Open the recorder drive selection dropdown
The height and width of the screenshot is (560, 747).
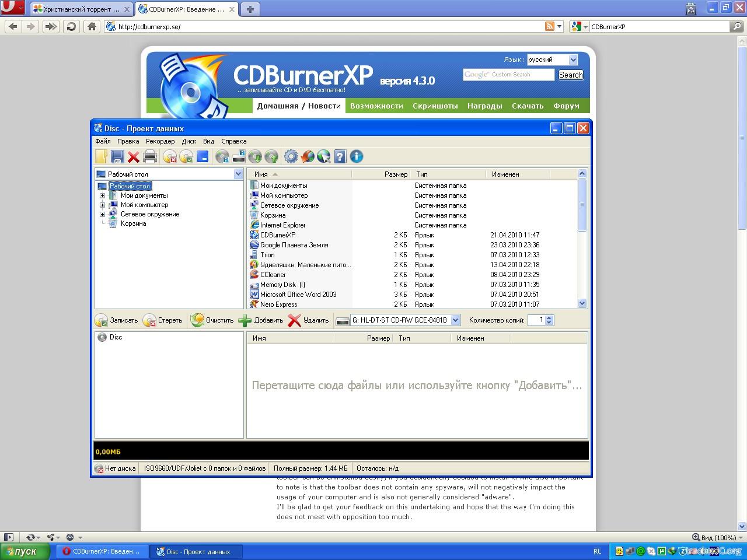point(456,320)
